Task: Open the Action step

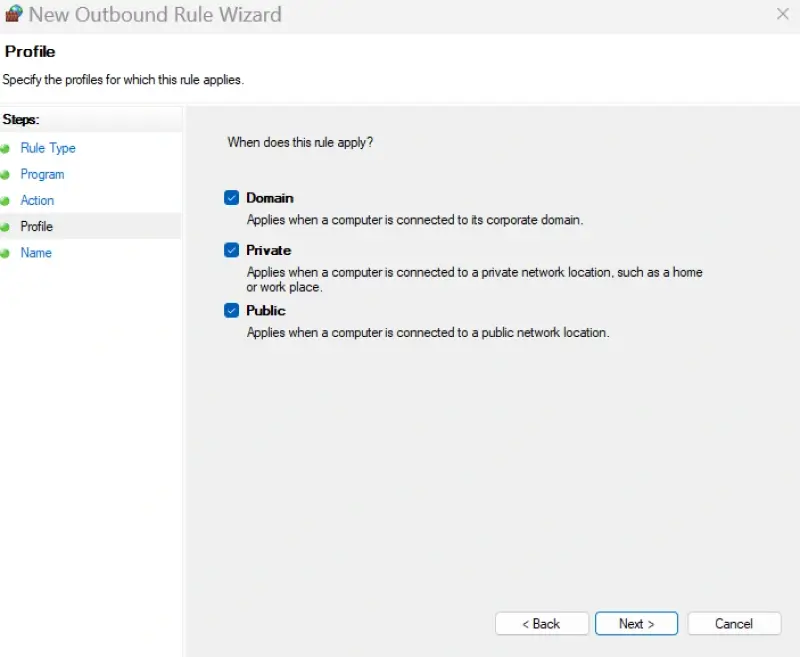Action: tap(37, 200)
